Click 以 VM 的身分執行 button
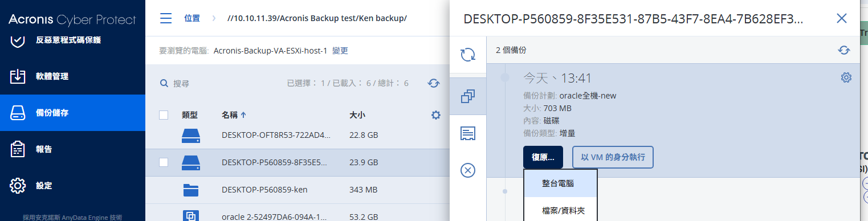868x221 pixels. [613, 157]
